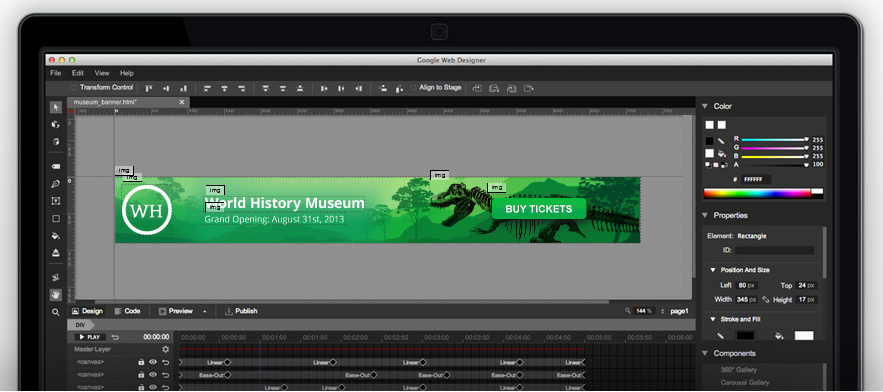Select the Zoom magnifier tool
Viewport: 883px width, 392px height.
(x=55, y=312)
